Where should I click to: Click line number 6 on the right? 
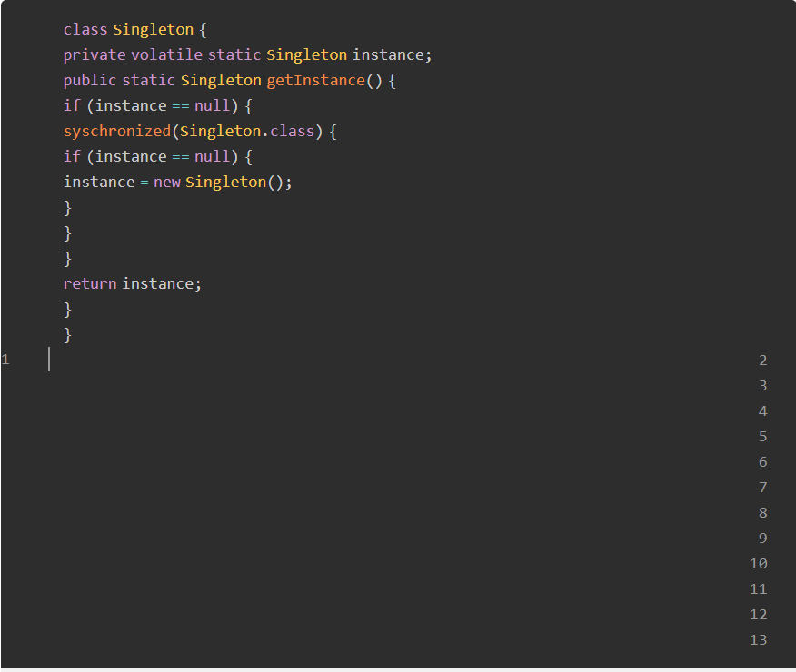coord(763,462)
